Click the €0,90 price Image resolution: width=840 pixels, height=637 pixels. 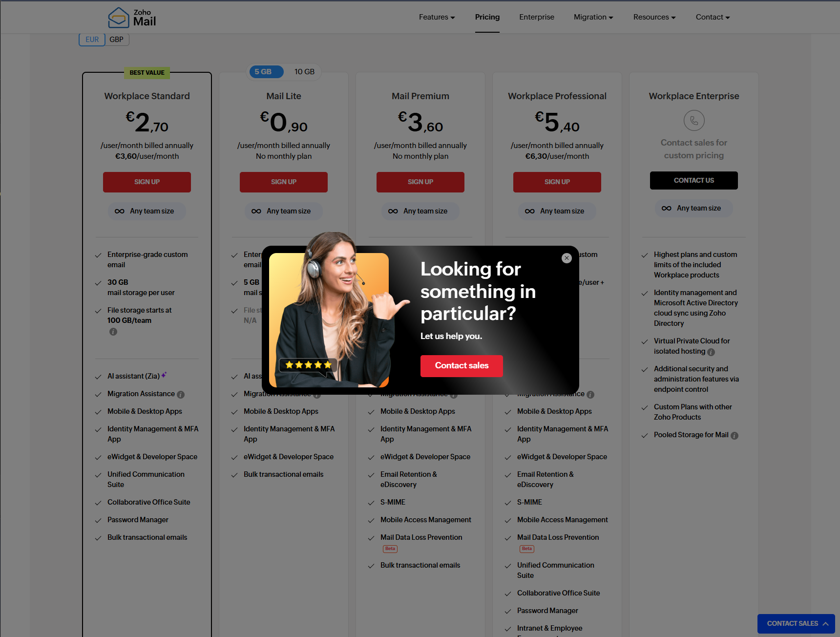[284, 122]
